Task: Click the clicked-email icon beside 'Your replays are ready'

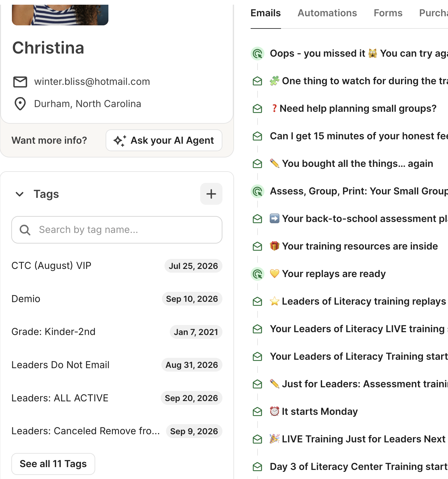Action: pyautogui.click(x=258, y=274)
